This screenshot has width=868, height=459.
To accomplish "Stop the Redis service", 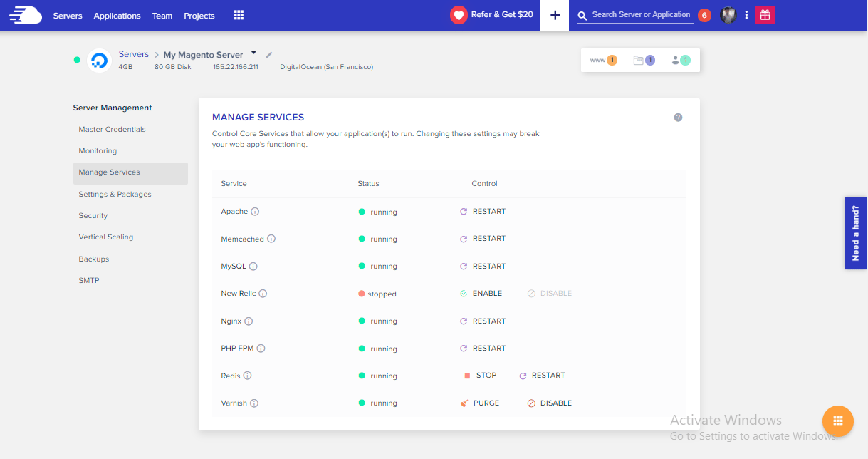I will 481,375.
